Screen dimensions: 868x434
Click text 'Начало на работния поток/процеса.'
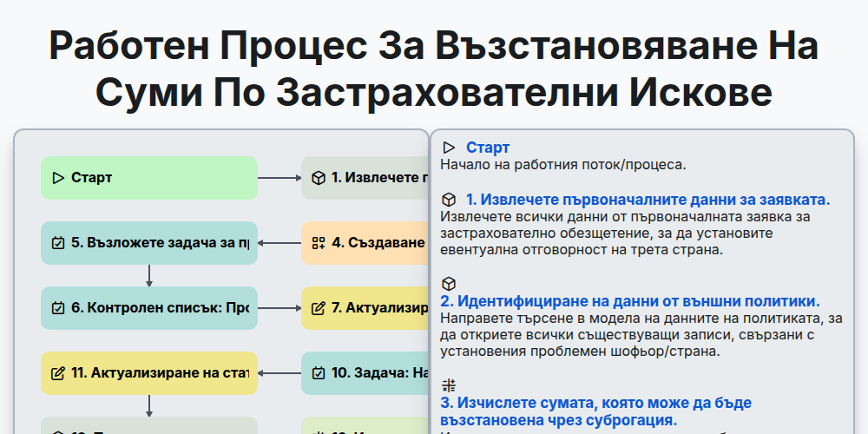point(563,165)
